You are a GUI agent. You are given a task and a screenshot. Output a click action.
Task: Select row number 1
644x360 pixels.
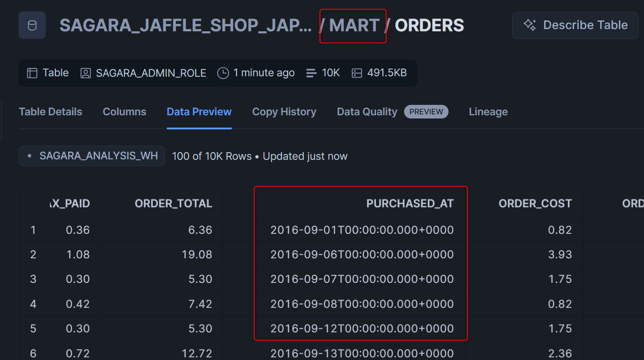(33, 230)
